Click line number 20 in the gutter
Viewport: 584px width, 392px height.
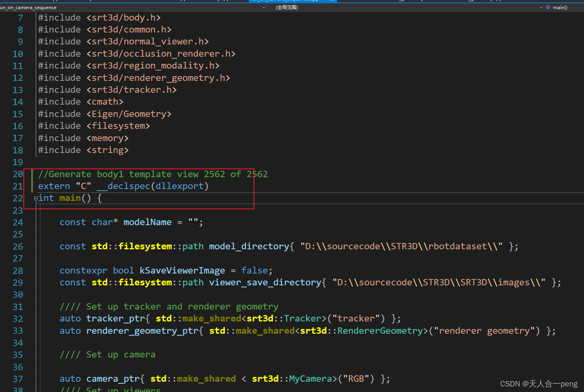tap(17, 174)
